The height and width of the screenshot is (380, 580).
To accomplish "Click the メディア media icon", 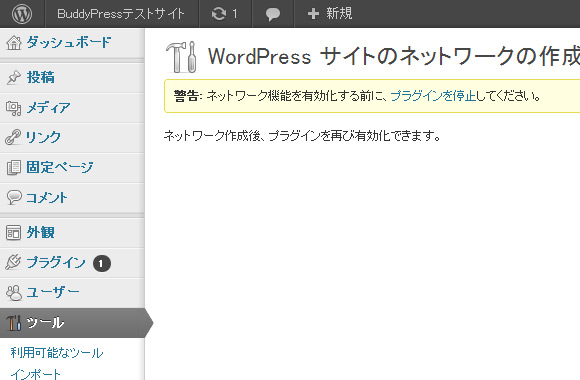I will pos(14,108).
